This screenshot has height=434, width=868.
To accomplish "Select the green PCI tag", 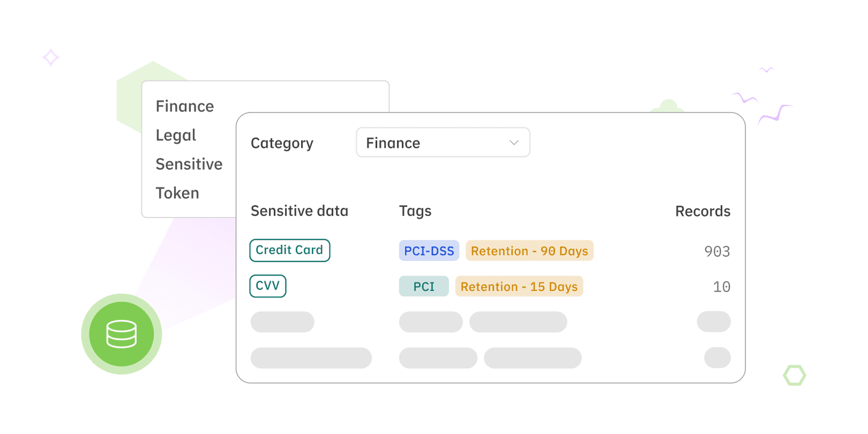I will [x=424, y=287].
